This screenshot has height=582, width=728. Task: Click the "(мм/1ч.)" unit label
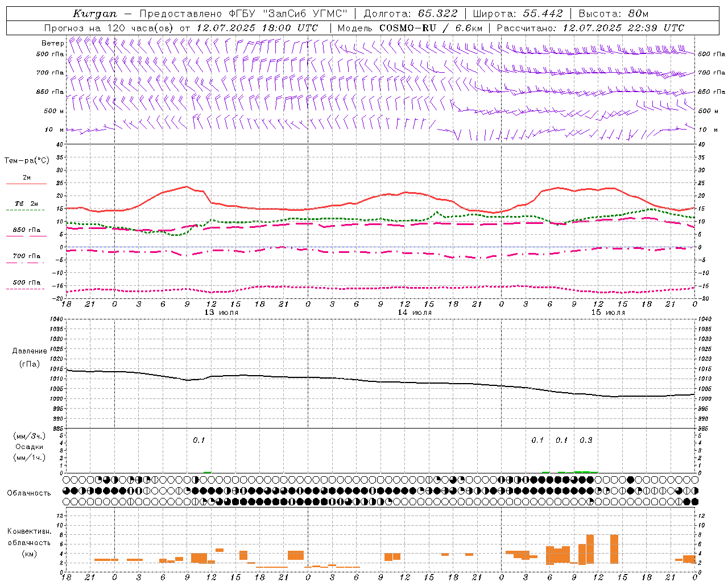click(29, 458)
